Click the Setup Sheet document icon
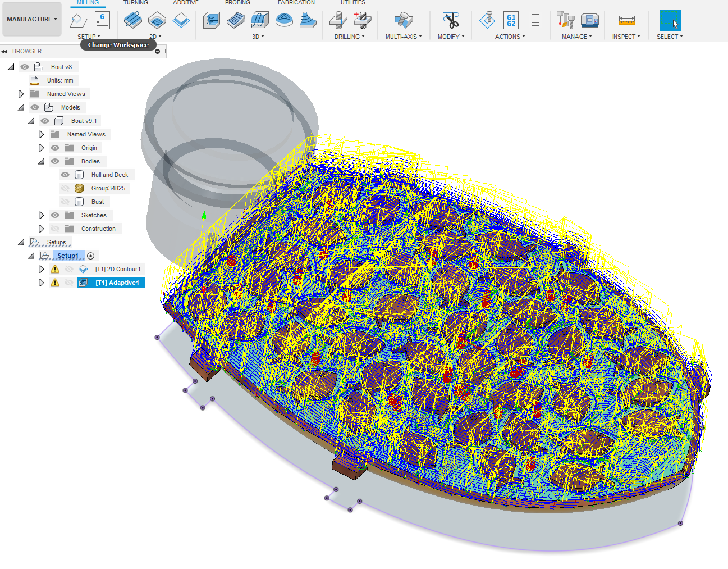This screenshot has height=569, width=728. pyautogui.click(x=535, y=20)
